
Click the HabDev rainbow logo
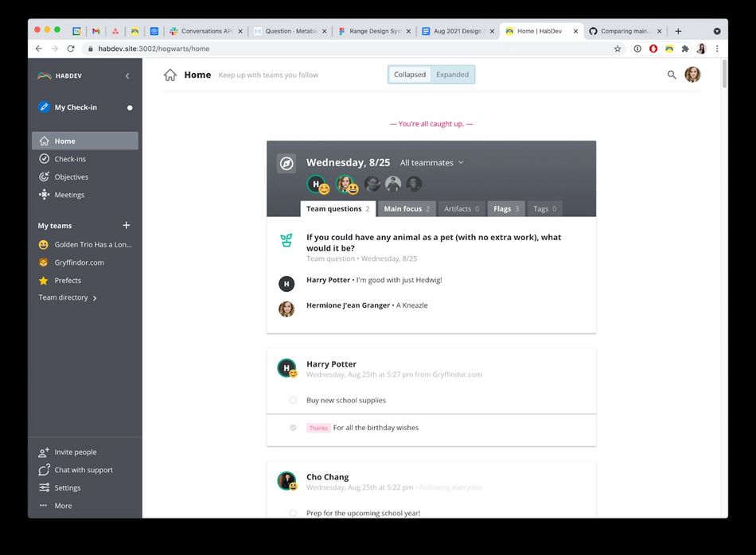tap(45, 76)
